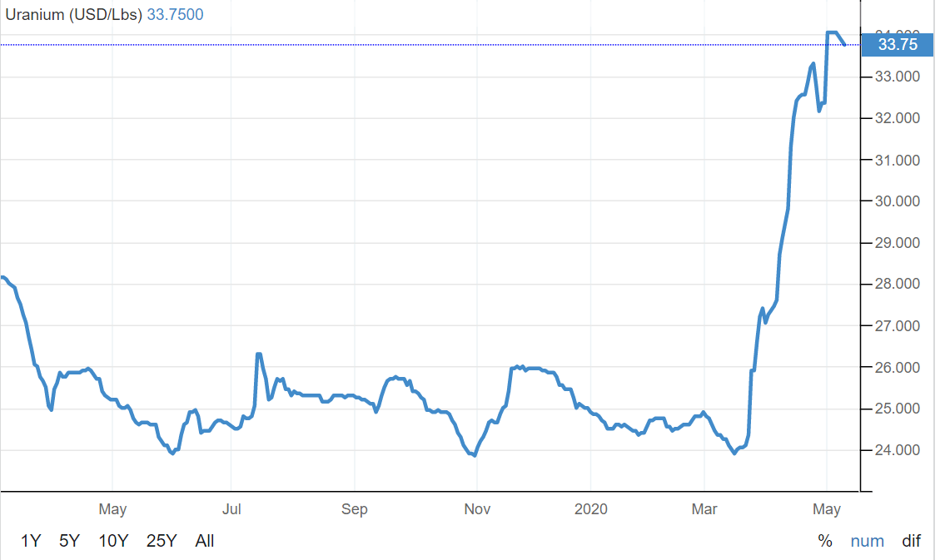
Task: Select the 25Y time range
Action: [162, 541]
